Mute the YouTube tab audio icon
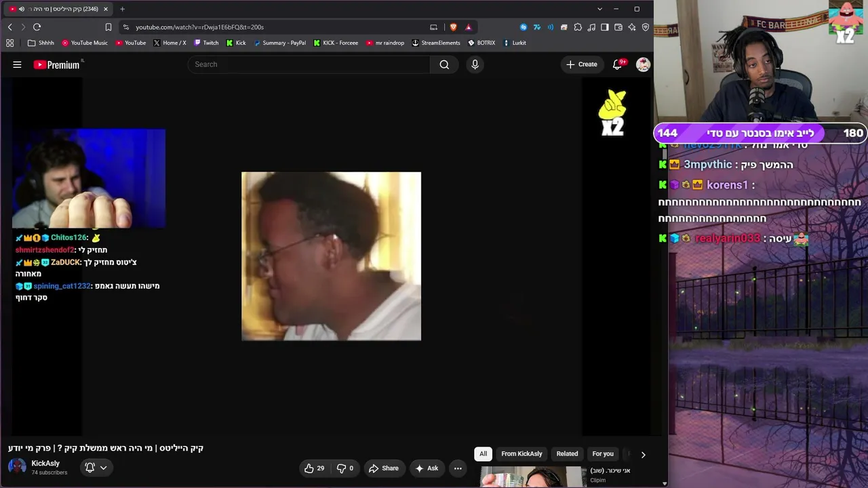The height and width of the screenshot is (488, 868). [22, 9]
